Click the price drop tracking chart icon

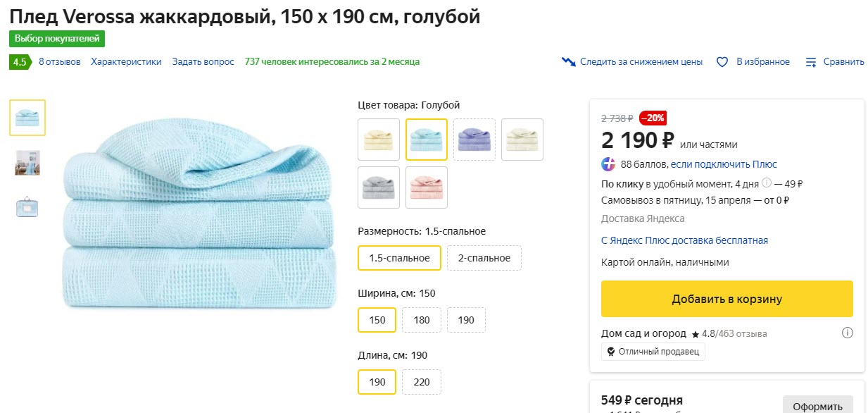coord(569,62)
